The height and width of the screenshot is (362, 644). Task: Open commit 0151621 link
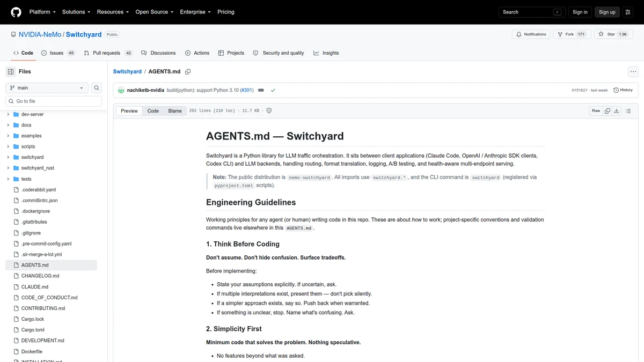(579, 90)
